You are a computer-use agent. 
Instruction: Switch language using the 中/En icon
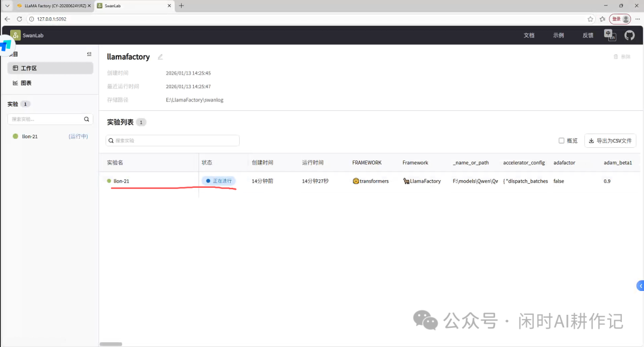pos(610,35)
